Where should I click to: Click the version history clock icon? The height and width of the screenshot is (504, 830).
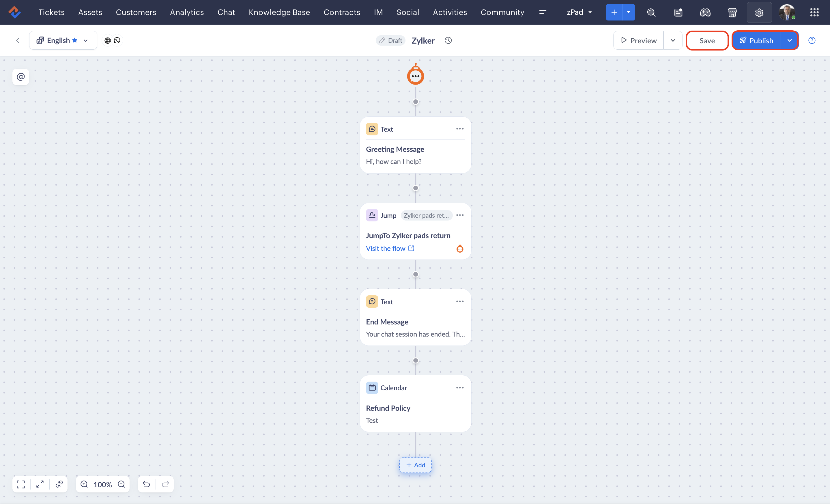(448, 40)
